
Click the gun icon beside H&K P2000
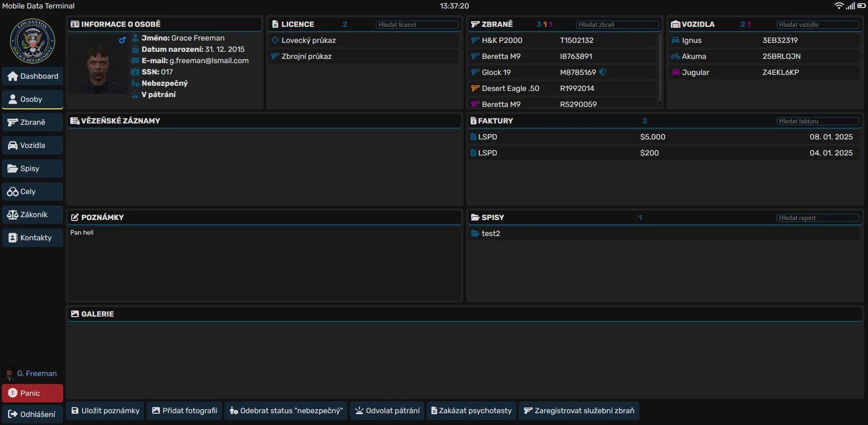(x=475, y=40)
